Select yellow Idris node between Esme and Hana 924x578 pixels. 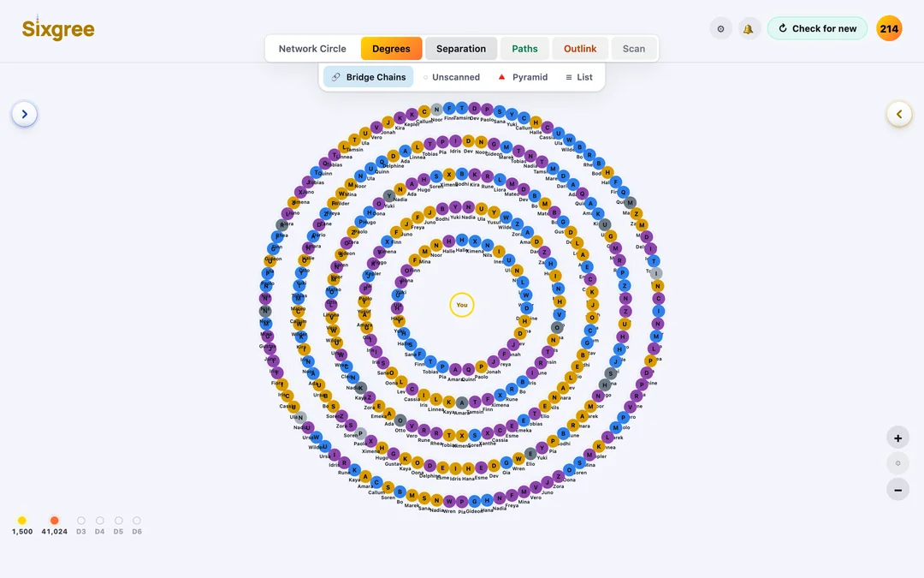click(x=455, y=468)
